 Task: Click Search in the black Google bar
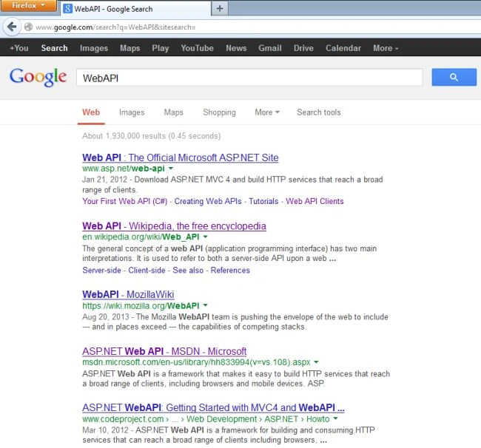[x=54, y=48]
